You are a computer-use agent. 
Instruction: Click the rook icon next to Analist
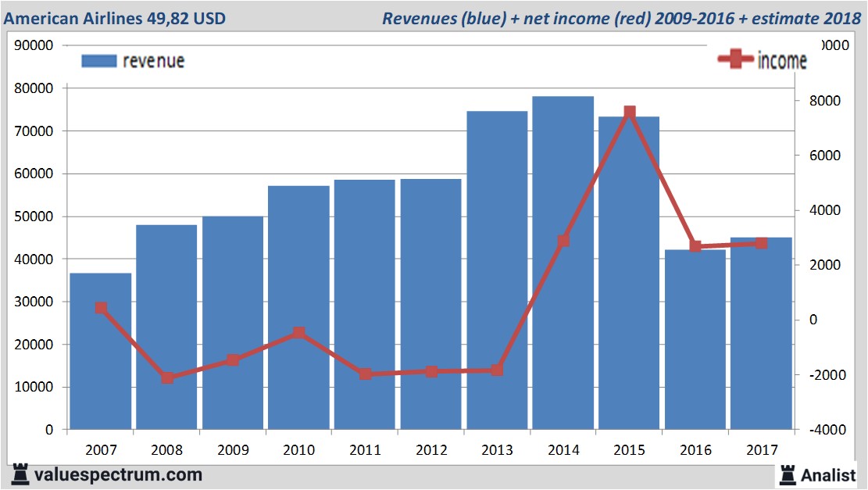click(788, 474)
